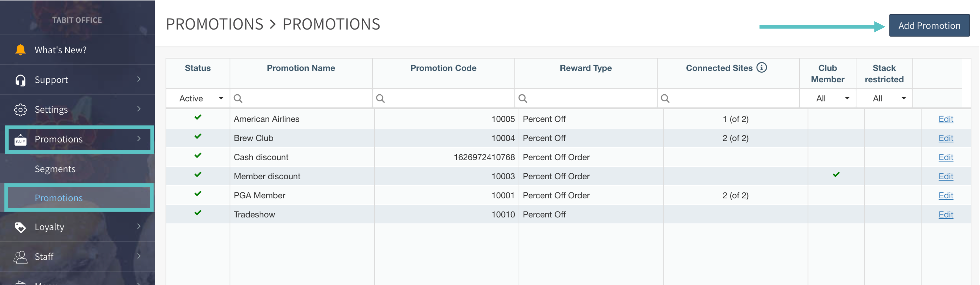Select the Promotions submenu item under Segments
The image size is (980, 285).
coord(59,198)
